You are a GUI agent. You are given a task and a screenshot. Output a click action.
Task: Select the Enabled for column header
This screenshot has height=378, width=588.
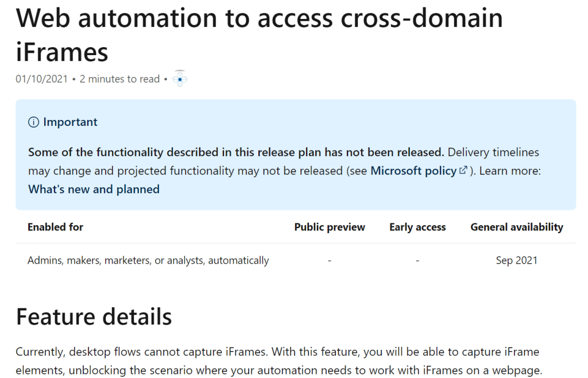coord(55,227)
